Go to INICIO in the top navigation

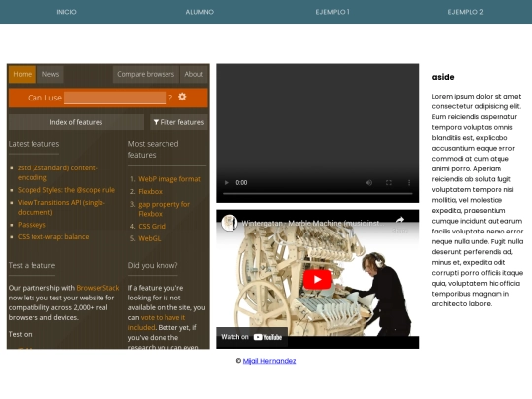(x=67, y=12)
